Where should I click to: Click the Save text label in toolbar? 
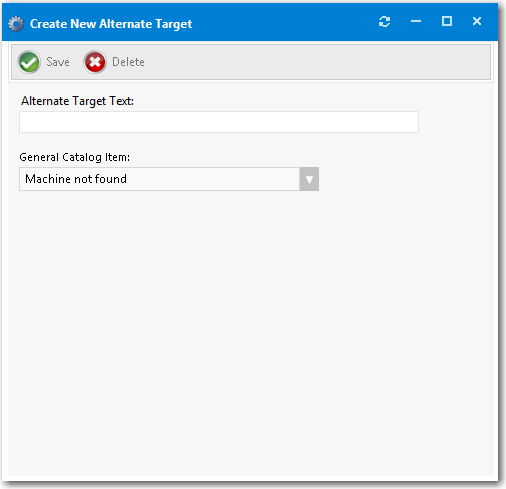pos(58,62)
